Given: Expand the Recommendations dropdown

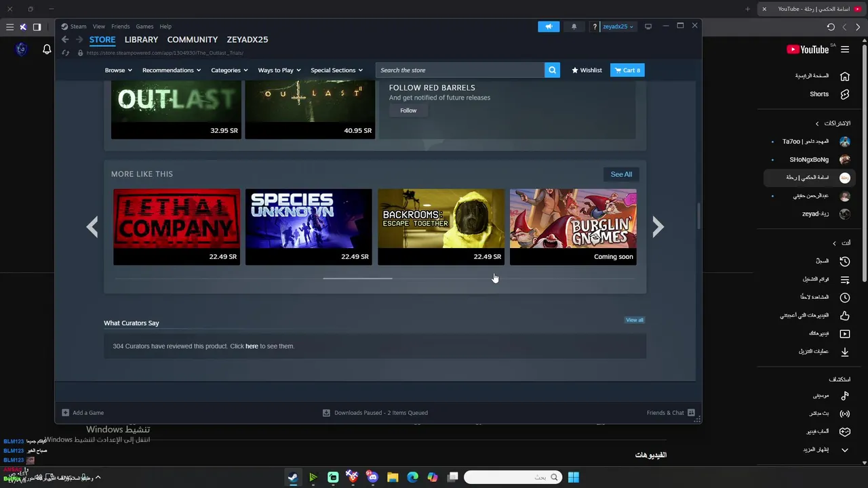Looking at the screenshot, I should coord(172,70).
